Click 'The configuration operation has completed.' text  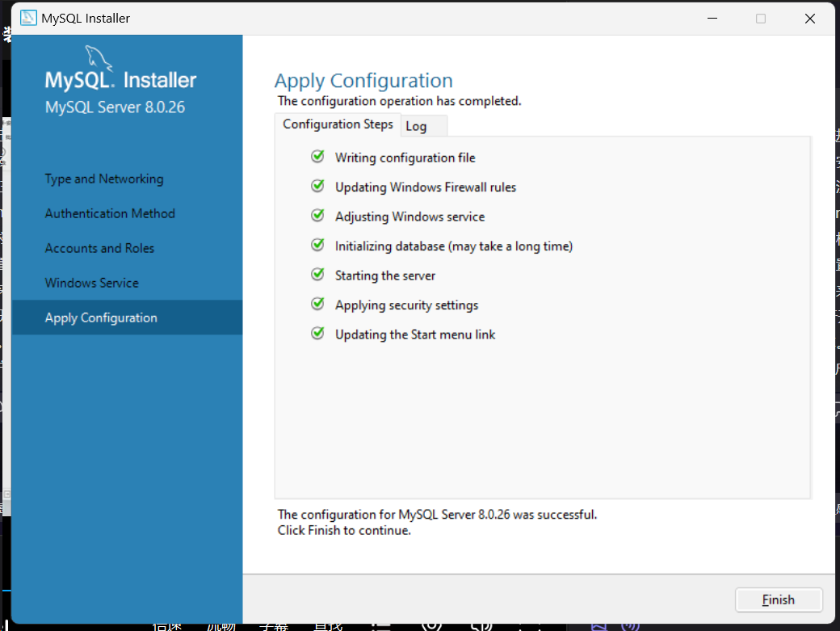[399, 101]
